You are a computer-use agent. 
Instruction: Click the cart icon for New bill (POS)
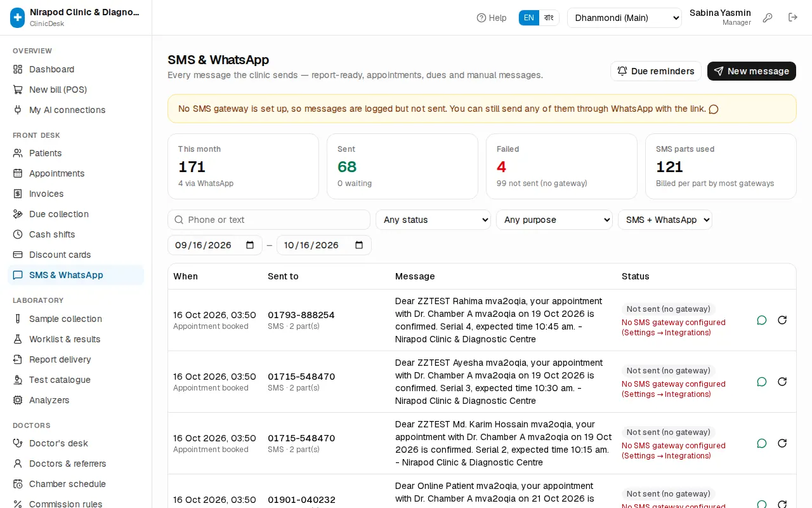(18, 90)
